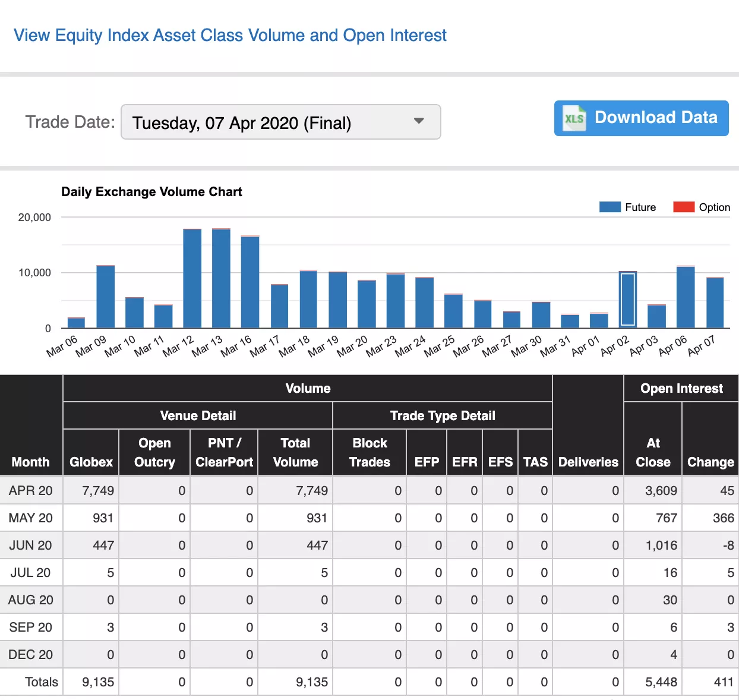Click the Mar 13 volume bar

click(221, 278)
